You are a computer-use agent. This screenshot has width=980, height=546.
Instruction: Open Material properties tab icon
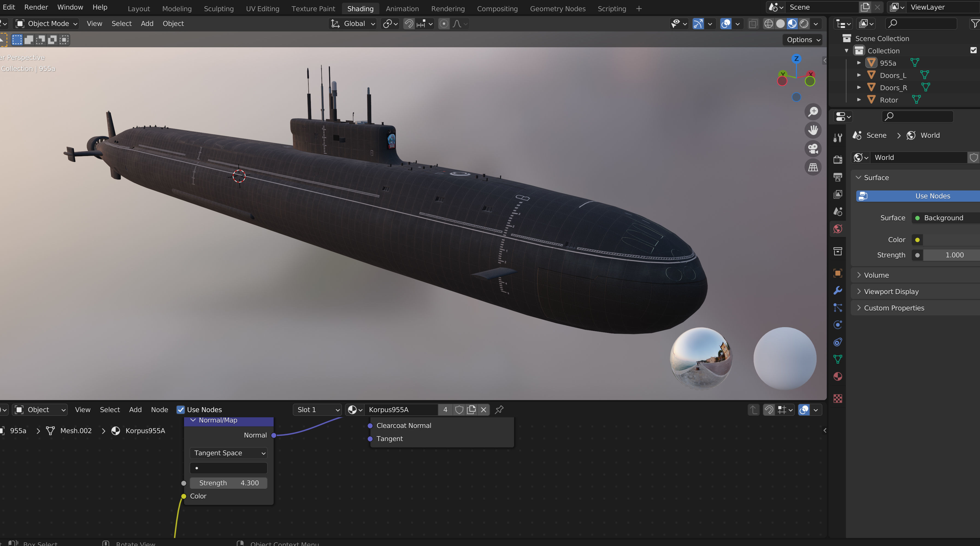tap(838, 377)
